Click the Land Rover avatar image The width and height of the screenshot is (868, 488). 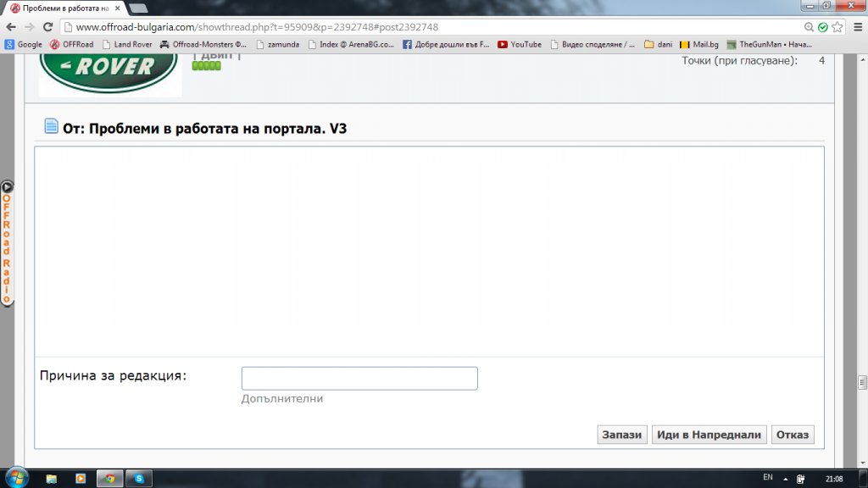tap(109, 75)
